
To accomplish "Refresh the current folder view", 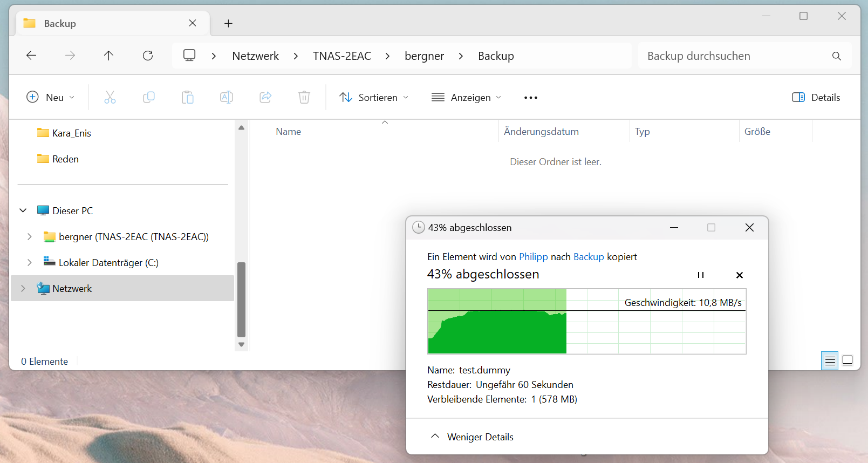I will [148, 56].
